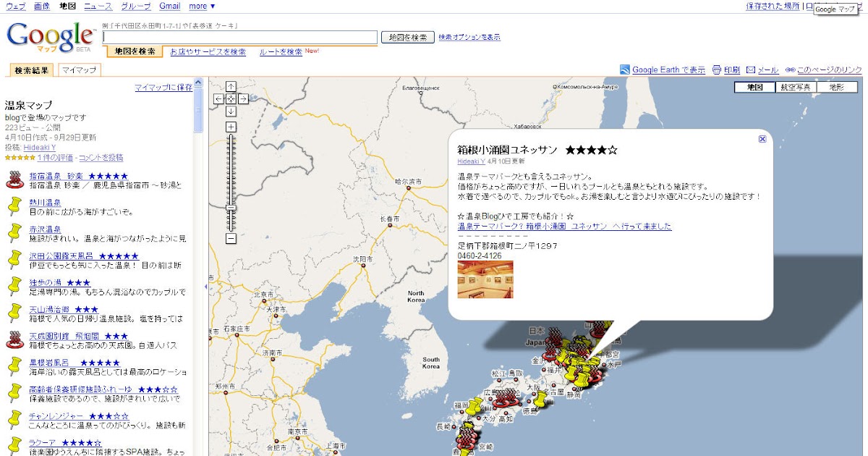Open the Yunessan photo thumbnail
868x456 pixels.
point(485,279)
